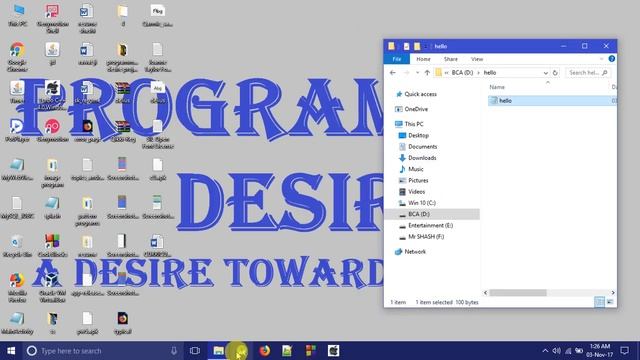Click the volume speaker tray icon
Viewport: 640px width, 360px height.
pyautogui.click(x=556, y=351)
